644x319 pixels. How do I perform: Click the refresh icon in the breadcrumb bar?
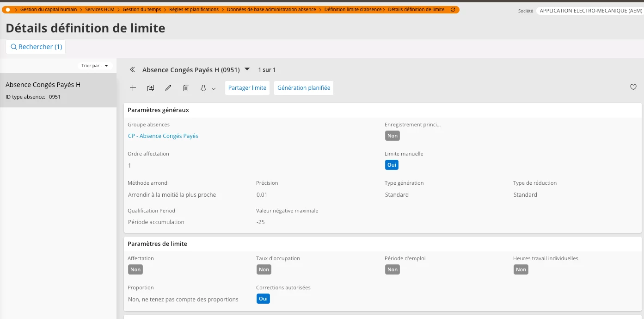pos(453,10)
